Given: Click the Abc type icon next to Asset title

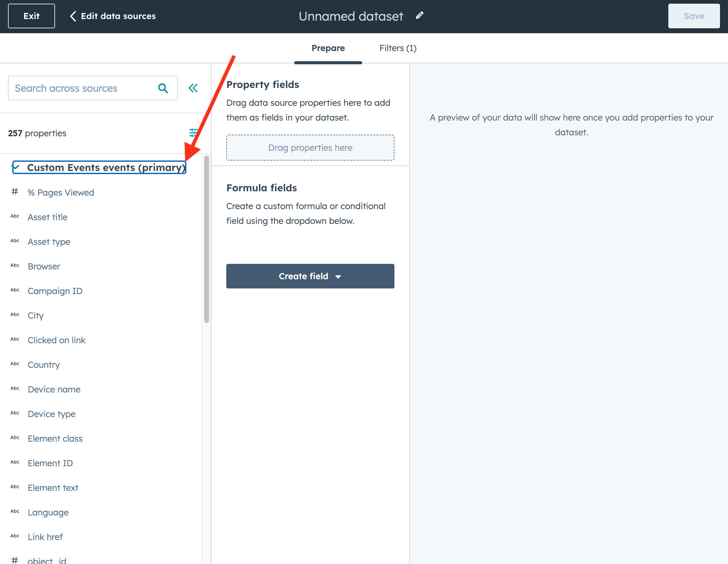Looking at the screenshot, I should [15, 216].
